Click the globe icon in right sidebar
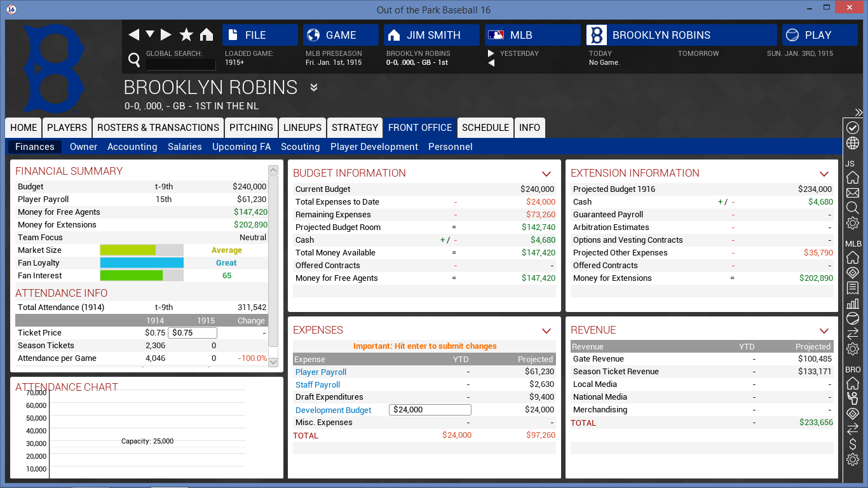 (x=853, y=143)
